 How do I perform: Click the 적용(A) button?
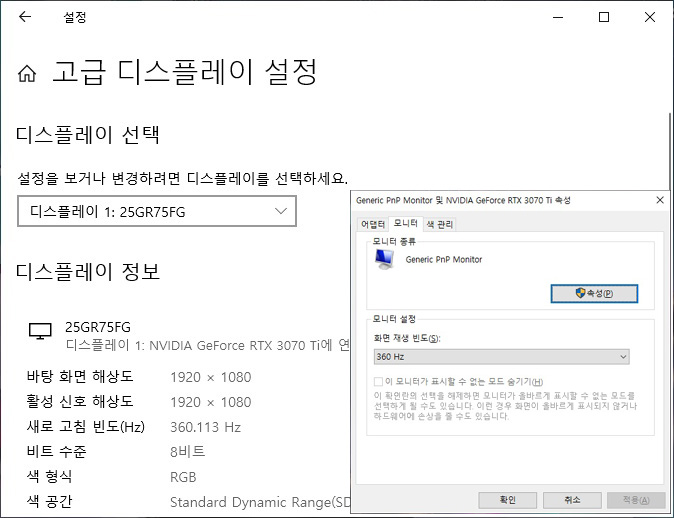[636, 500]
